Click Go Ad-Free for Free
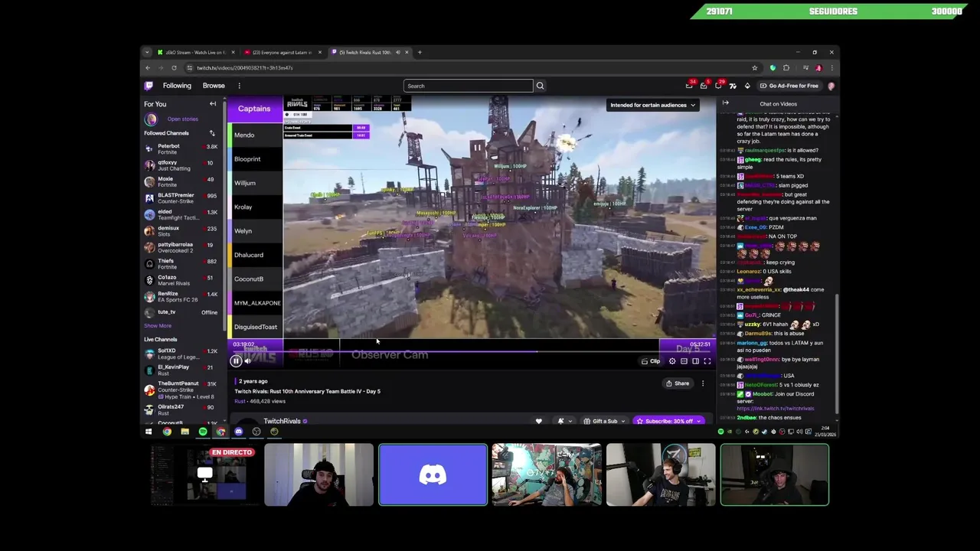This screenshot has width=980, height=551. coord(789,86)
